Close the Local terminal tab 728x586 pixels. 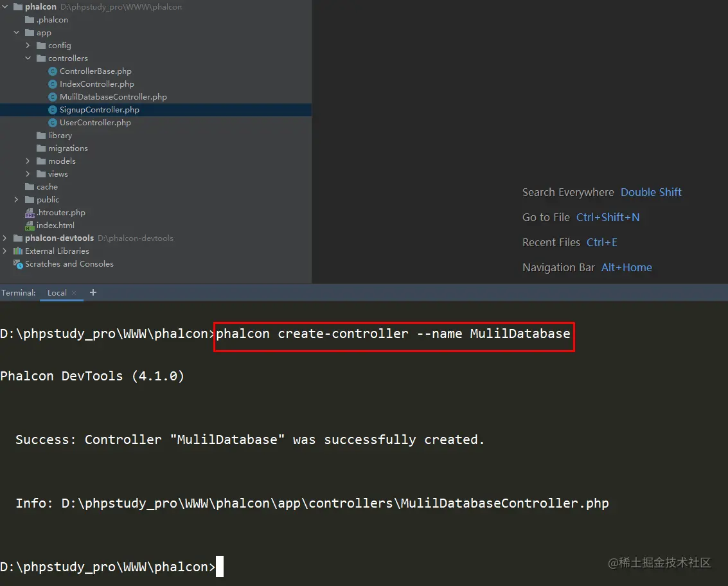[74, 293]
